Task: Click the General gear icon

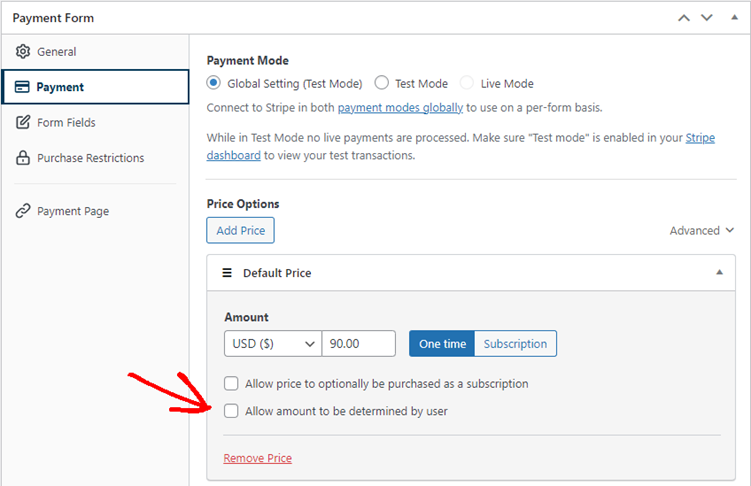Action: [23, 51]
